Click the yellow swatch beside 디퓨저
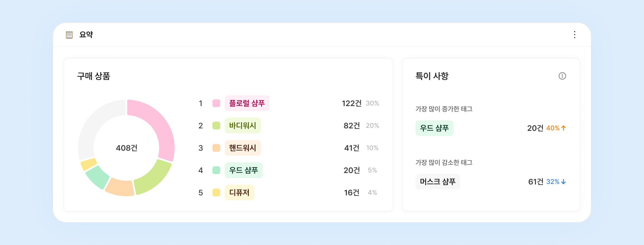 216,193
